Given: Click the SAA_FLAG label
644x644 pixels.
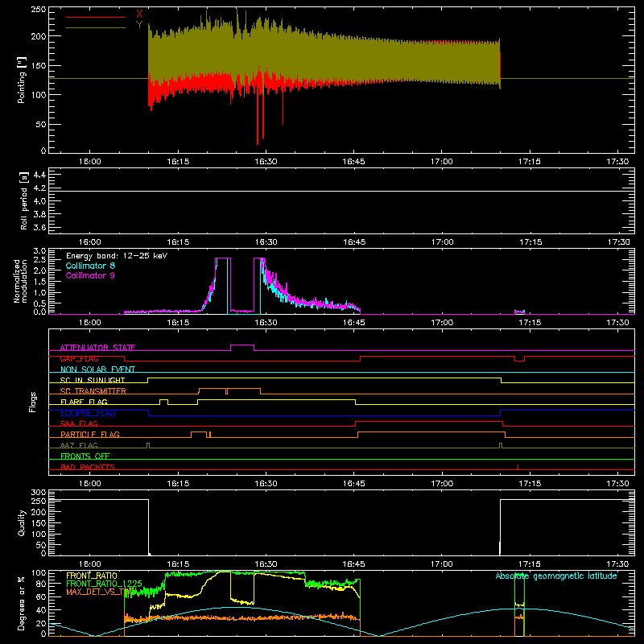Looking at the screenshot, I should point(79,423).
